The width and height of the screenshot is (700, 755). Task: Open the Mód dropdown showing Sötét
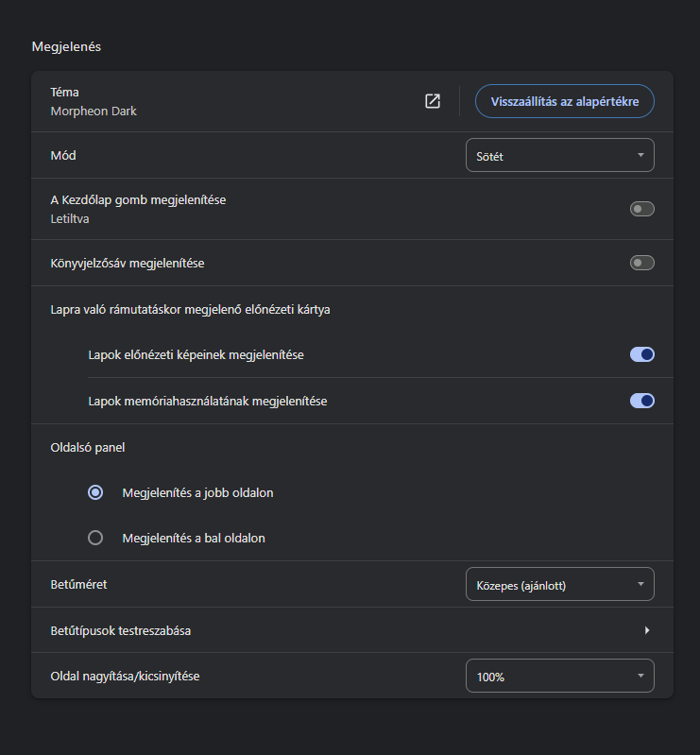pos(560,155)
